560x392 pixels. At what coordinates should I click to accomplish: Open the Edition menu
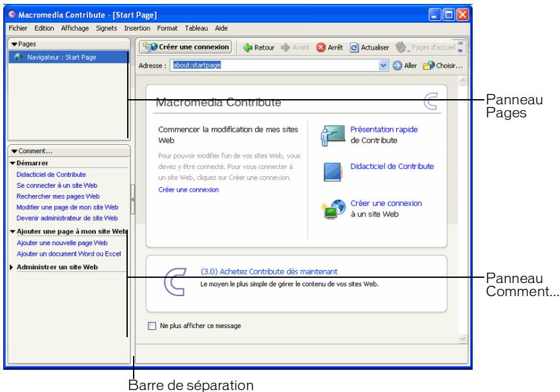[44, 28]
